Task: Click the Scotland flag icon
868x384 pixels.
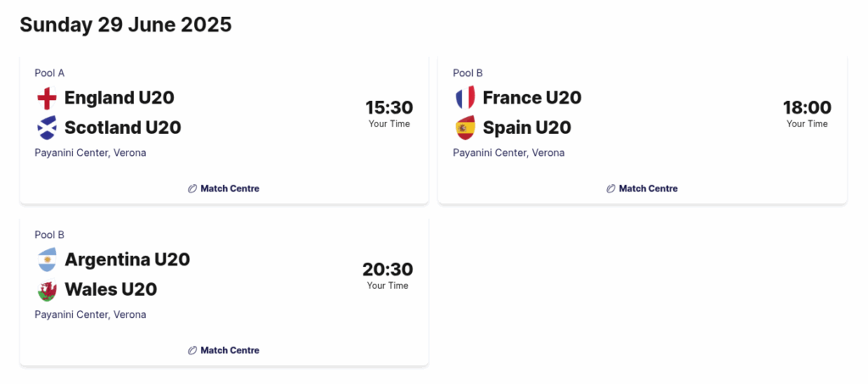Action: click(x=47, y=128)
